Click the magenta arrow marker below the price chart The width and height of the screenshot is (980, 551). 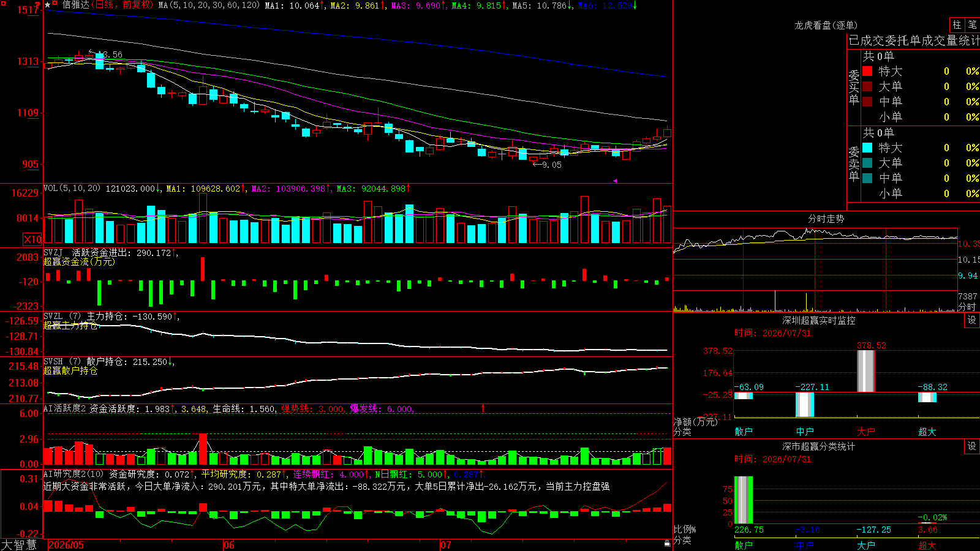pos(615,181)
